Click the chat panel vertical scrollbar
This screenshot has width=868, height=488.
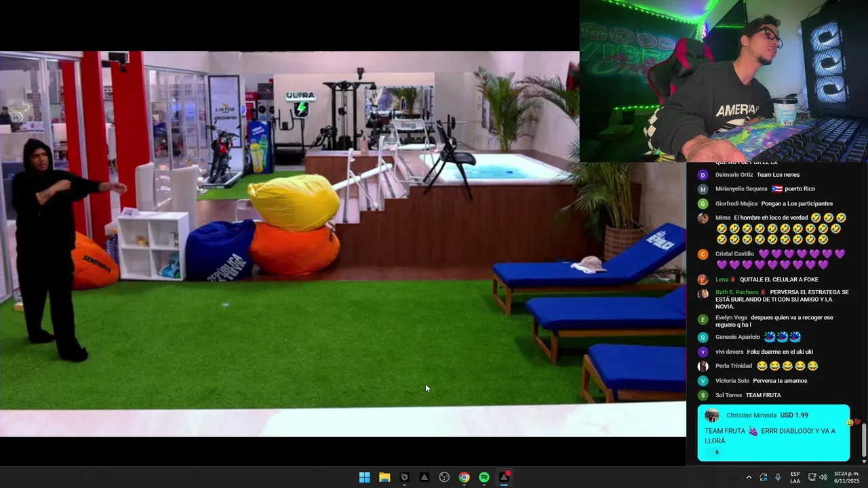tap(863, 439)
